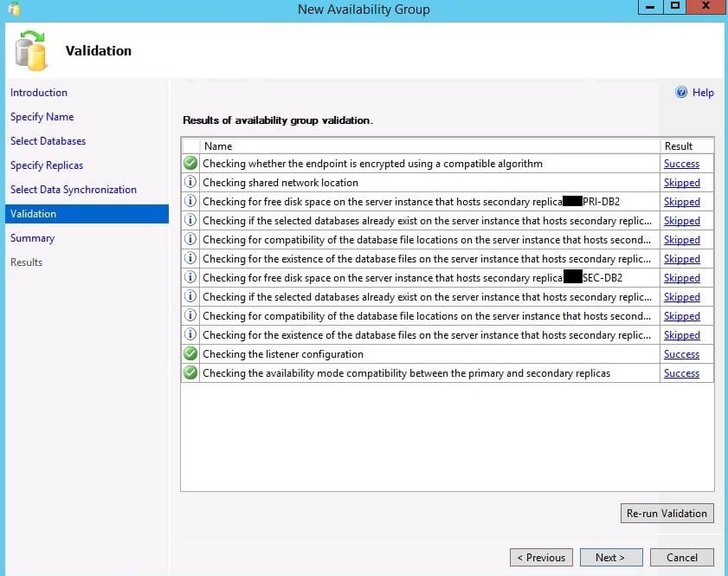
Task: Click the Help question mark icon
Action: pos(681,93)
